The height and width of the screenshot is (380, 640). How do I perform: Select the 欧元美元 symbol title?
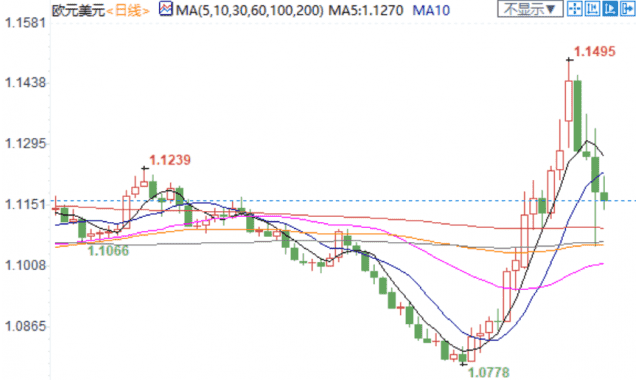[78, 11]
